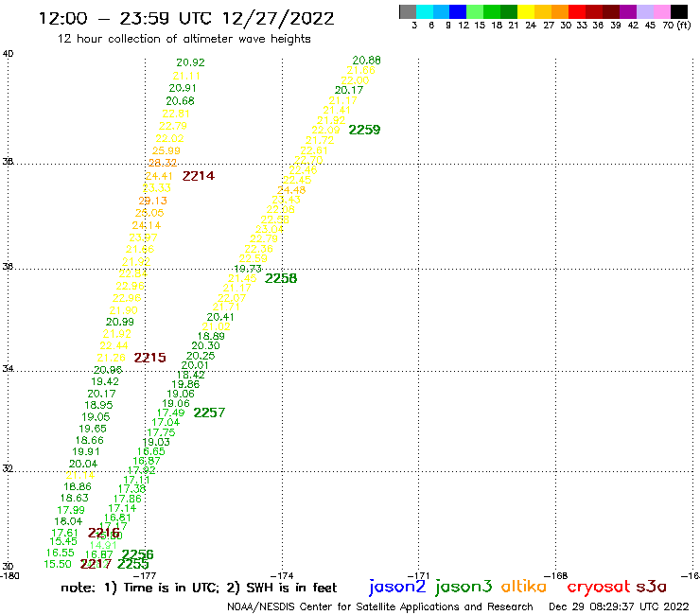Select the dark blue legend swatch
Screen dimensions: 700x615
[458, 11]
